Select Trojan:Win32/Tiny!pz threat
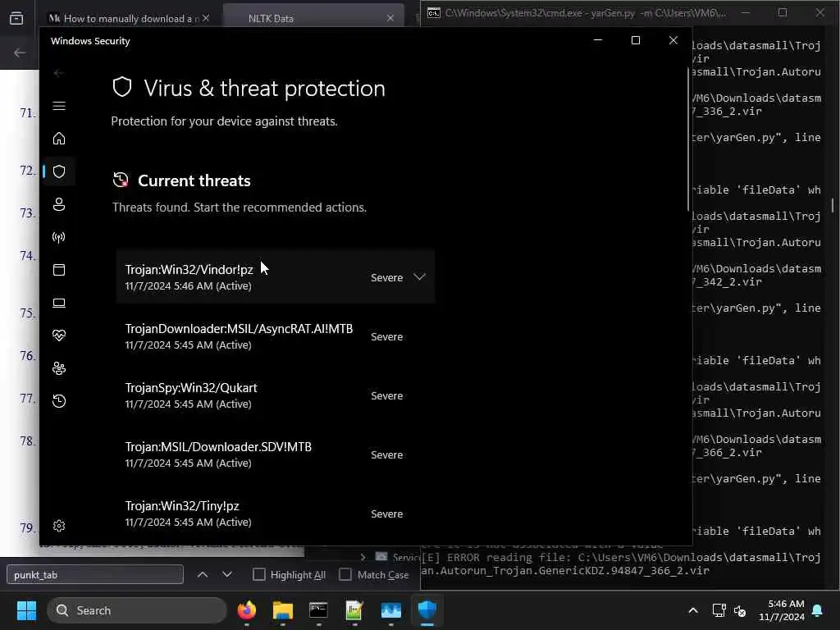The image size is (840, 630). [x=276, y=514]
